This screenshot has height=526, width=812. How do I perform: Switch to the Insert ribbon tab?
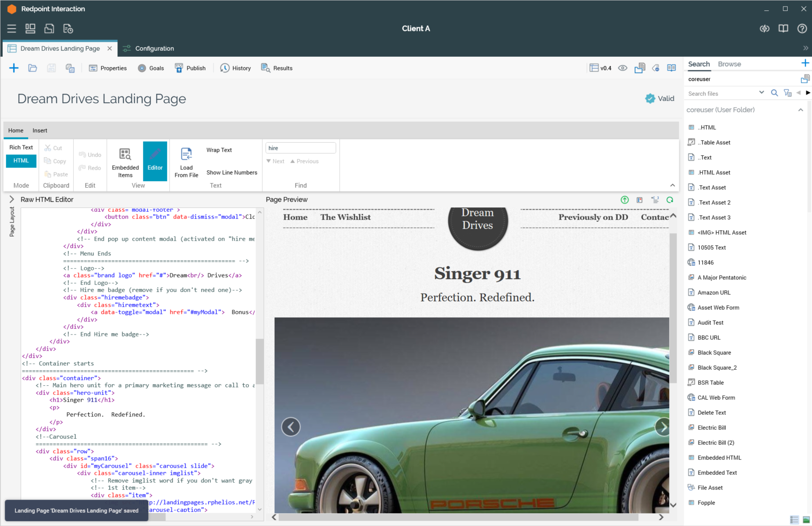pyautogui.click(x=40, y=130)
